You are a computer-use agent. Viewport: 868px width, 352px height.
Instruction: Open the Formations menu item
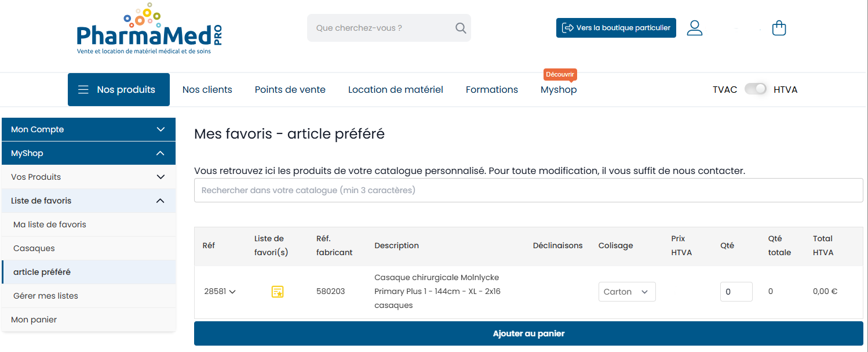tap(491, 89)
